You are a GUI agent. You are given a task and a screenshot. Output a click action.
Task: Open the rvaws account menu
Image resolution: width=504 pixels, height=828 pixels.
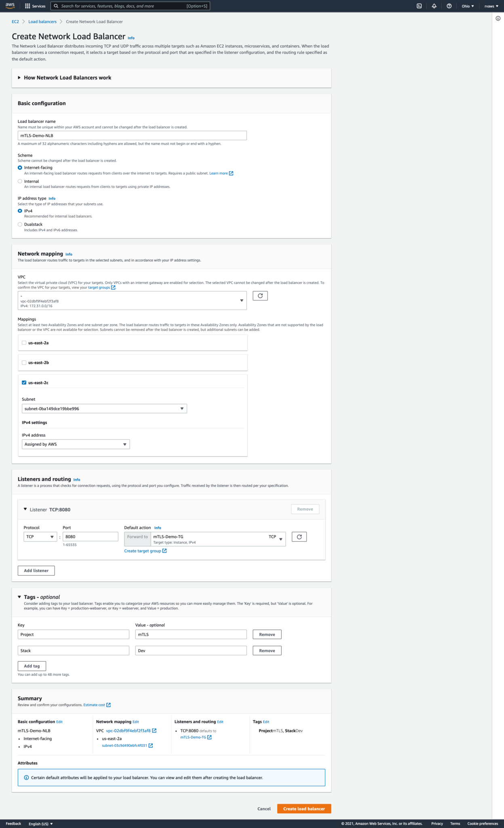click(491, 6)
